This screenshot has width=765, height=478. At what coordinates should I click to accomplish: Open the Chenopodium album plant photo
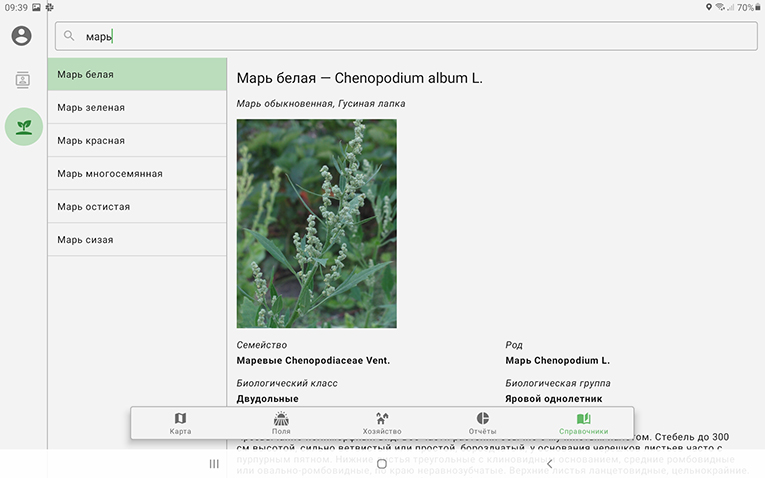[x=317, y=223]
